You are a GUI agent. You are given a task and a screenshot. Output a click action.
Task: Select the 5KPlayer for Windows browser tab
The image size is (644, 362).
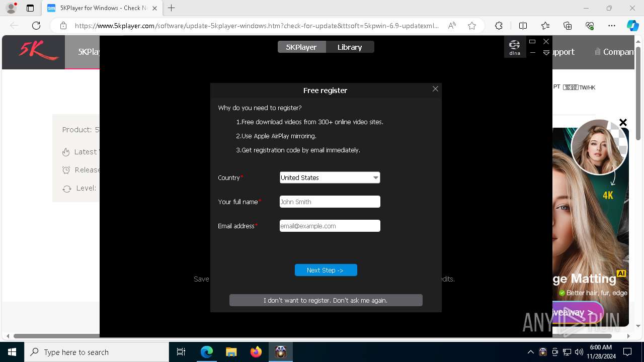point(102,8)
